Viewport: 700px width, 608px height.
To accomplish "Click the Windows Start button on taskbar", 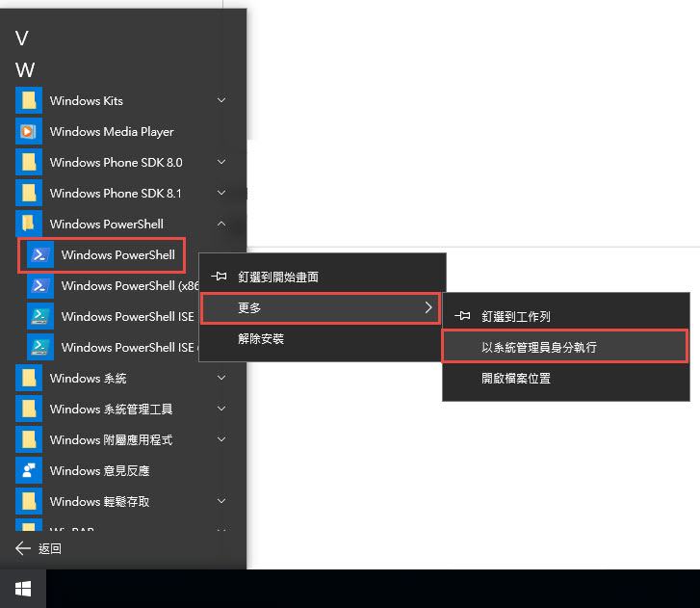I will coord(23,589).
